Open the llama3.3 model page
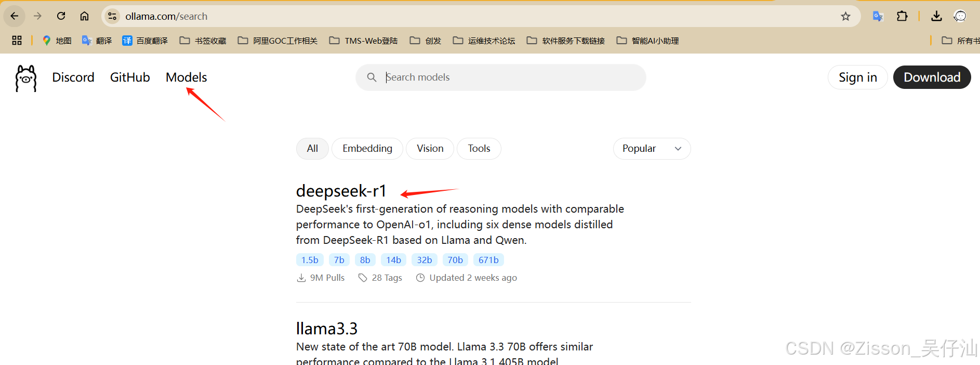 click(x=327, y=329)
